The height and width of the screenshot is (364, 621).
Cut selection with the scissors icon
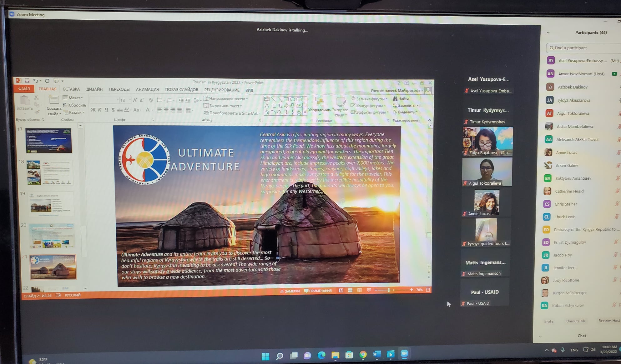36,98
